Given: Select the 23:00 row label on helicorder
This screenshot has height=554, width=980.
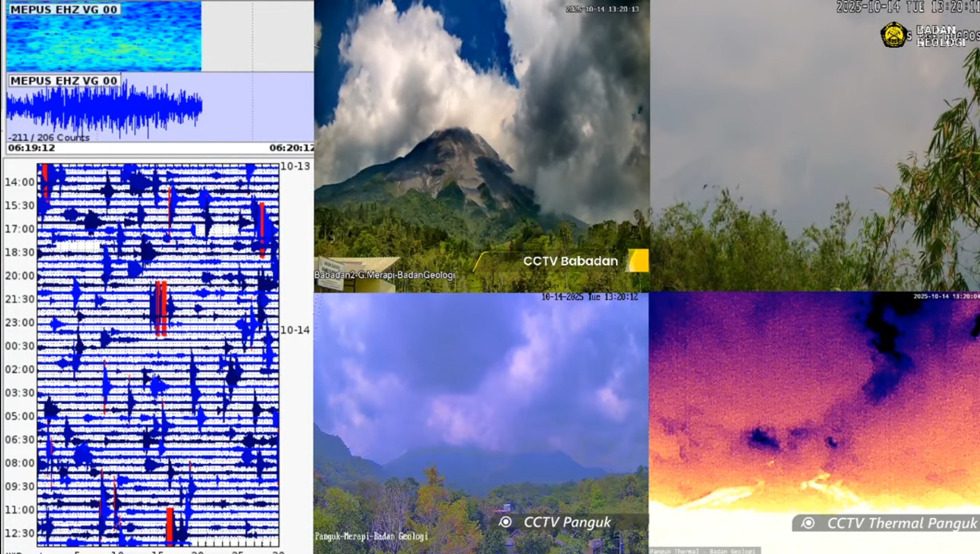Looking at the screenshot, I should coord(20,323).
